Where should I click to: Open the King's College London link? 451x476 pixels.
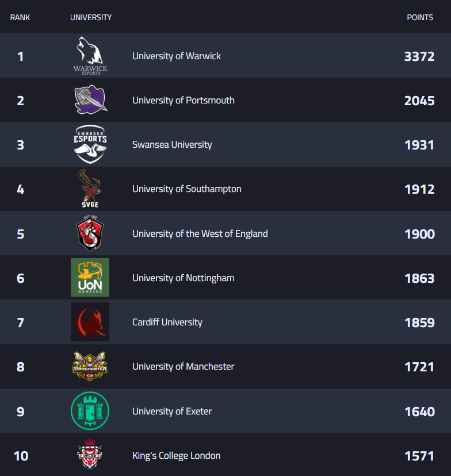tap(176, 456)
